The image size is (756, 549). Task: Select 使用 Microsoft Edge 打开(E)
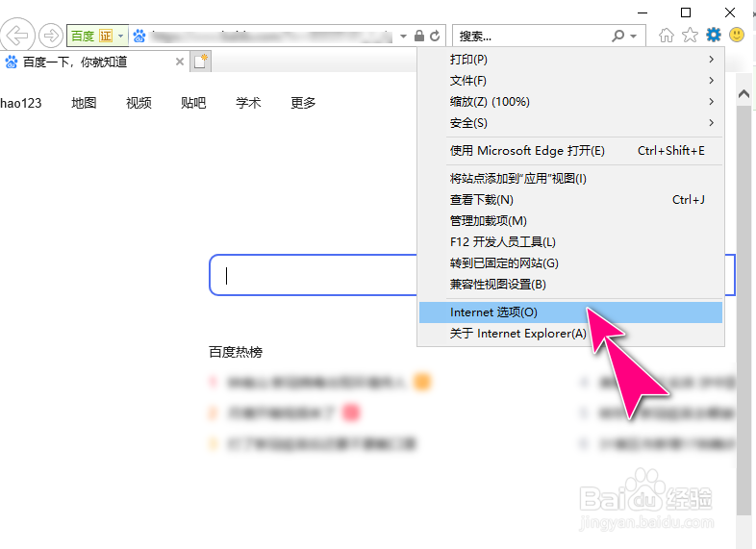click(571, 151)
